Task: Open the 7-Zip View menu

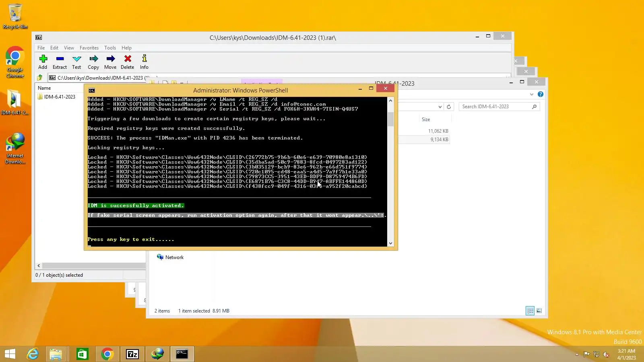Action: pyautogui.click(x=69, y=47)
